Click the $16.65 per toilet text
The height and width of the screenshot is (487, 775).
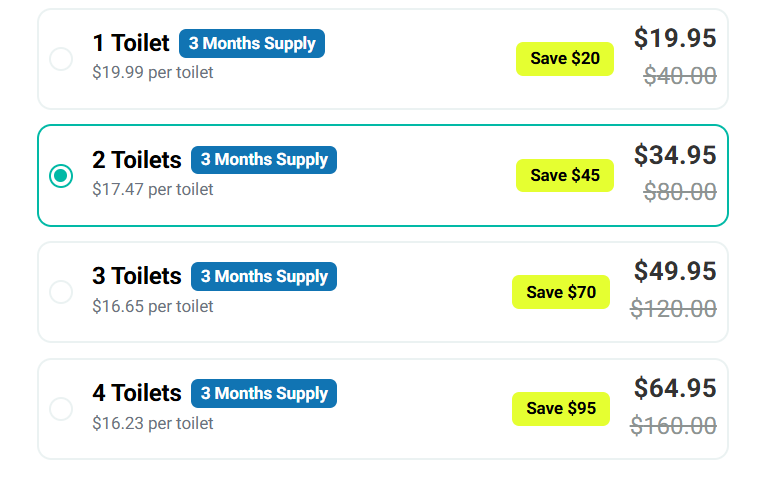(153, 306)
